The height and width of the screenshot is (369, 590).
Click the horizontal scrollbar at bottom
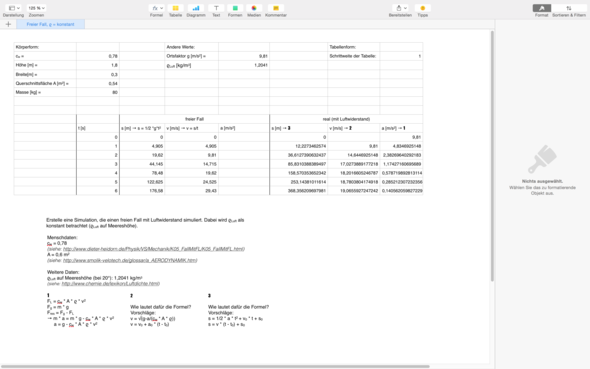coord(215,366)
